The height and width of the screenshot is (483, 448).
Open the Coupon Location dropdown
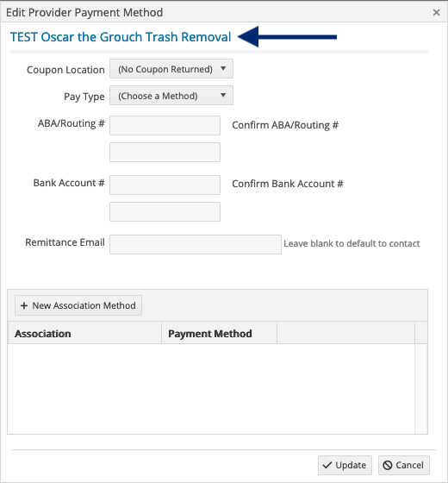tap(171, 69)
